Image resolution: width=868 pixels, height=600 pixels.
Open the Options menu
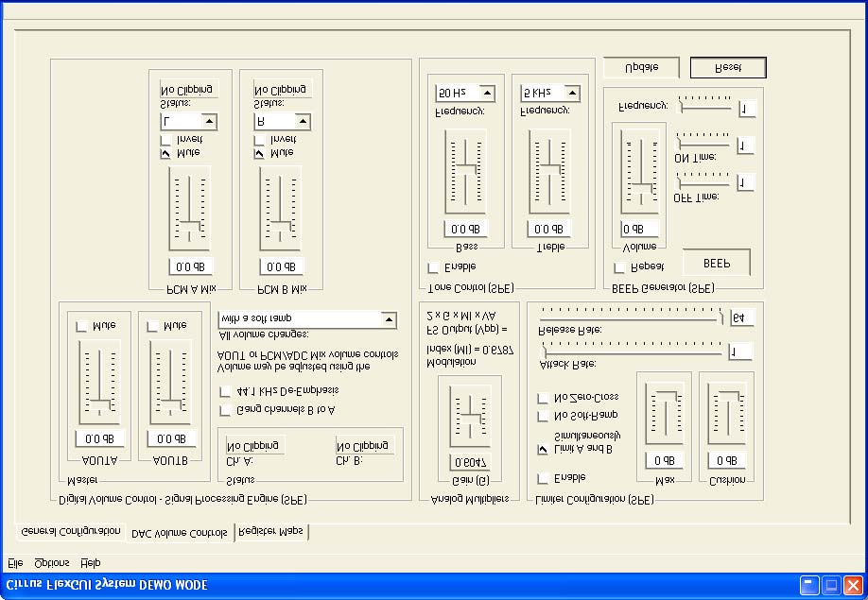(x=52, y=562)
